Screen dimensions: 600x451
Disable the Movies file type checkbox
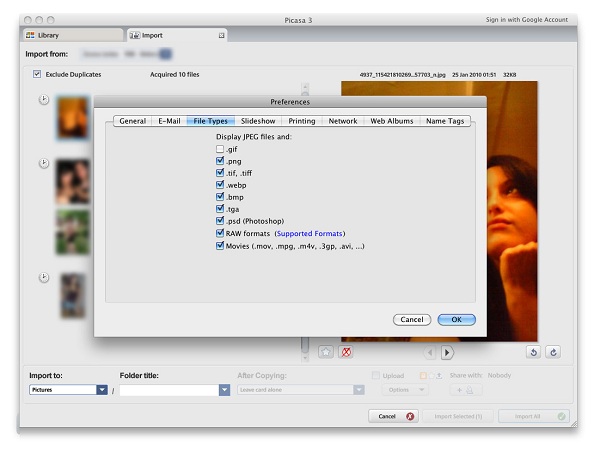(220, 246)
